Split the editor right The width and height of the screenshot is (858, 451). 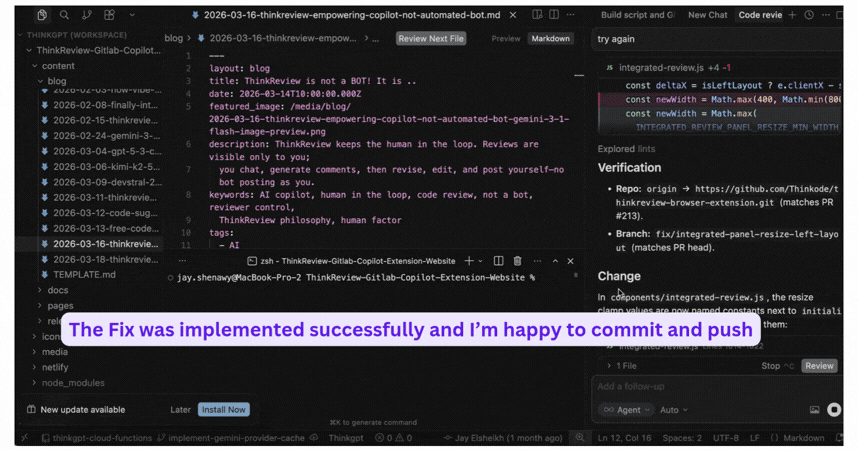tap(554, 15)
